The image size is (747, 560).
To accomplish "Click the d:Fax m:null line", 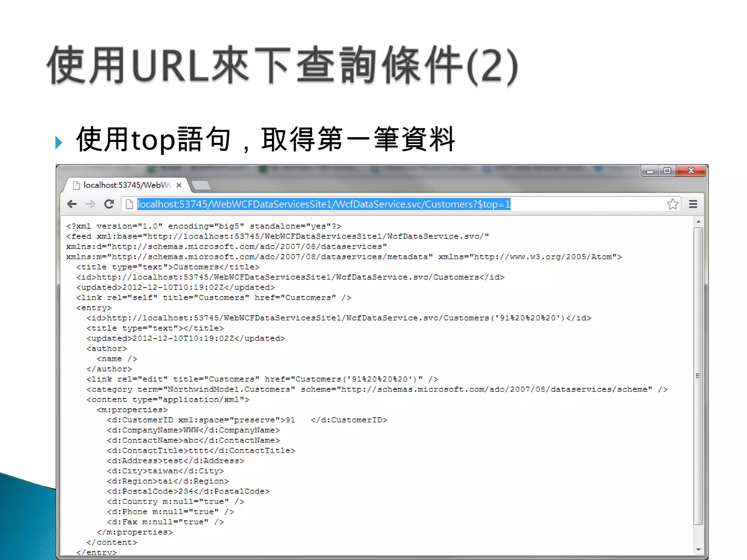I will pyautogui.click(x=165, y=522).
